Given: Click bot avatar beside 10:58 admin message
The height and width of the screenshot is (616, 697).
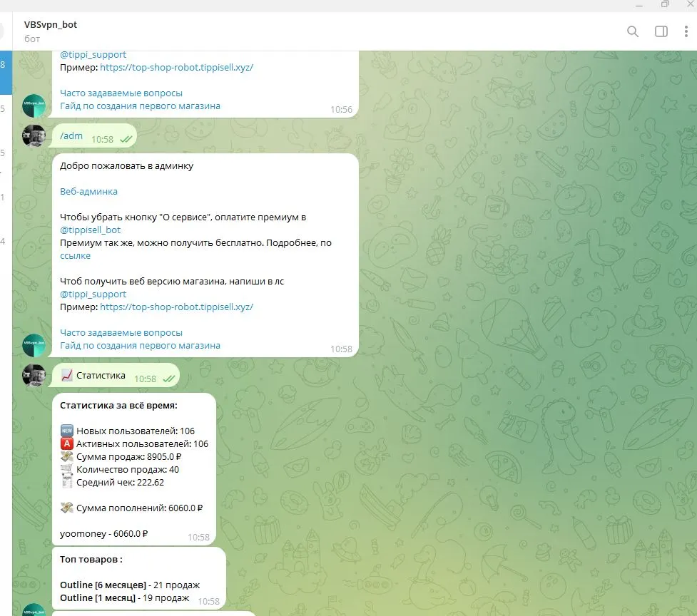Looking at the screenshot, I should pos(34,345).
